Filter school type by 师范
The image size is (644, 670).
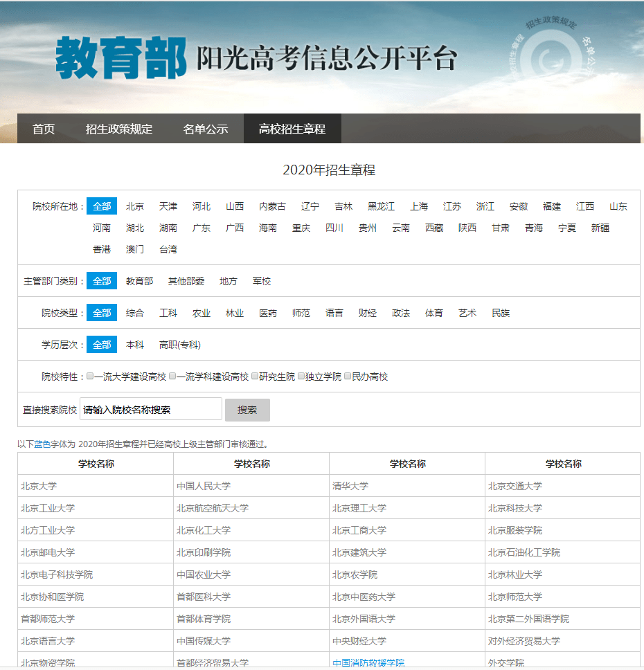tap(301, 313)
